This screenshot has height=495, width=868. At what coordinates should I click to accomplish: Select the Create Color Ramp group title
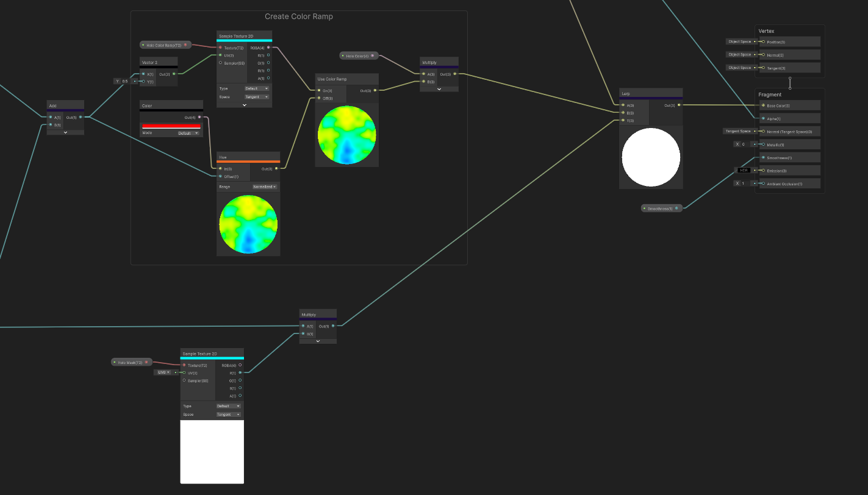point(299,16)
